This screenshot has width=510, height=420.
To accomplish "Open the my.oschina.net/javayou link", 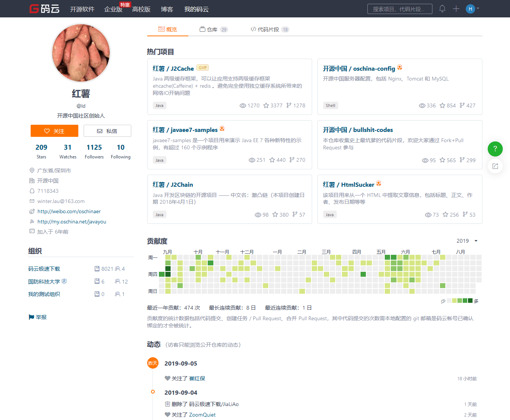I will coord(72,222).
